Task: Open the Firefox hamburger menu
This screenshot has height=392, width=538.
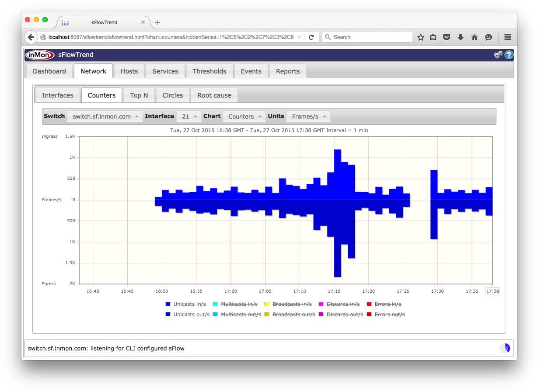Action: 507,37
